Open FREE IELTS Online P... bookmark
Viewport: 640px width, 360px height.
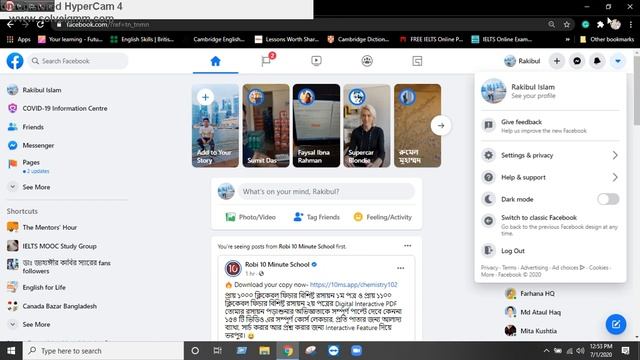431,39
